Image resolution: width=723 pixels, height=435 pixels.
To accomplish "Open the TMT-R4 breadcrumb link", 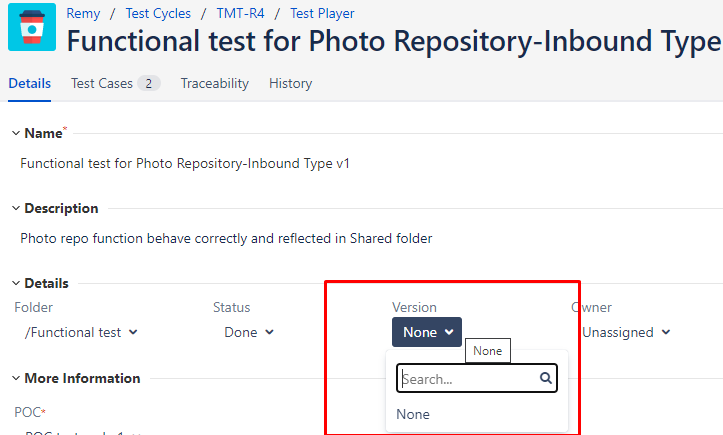I will 240,13.
